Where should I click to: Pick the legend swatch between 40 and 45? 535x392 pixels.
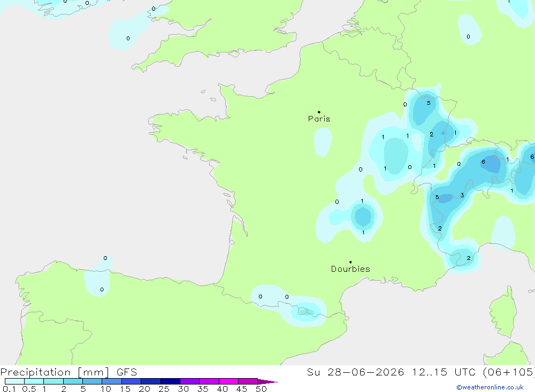click(x=228, y=381)
